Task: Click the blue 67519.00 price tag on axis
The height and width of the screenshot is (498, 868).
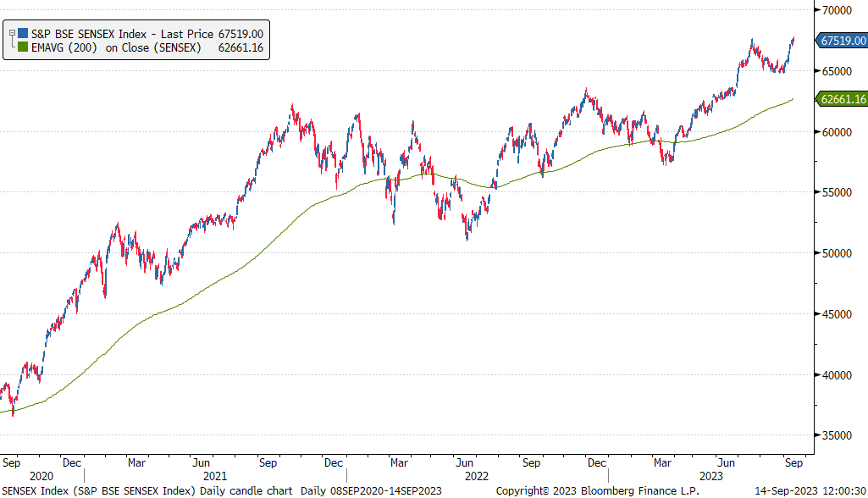Action: (842, 41)
